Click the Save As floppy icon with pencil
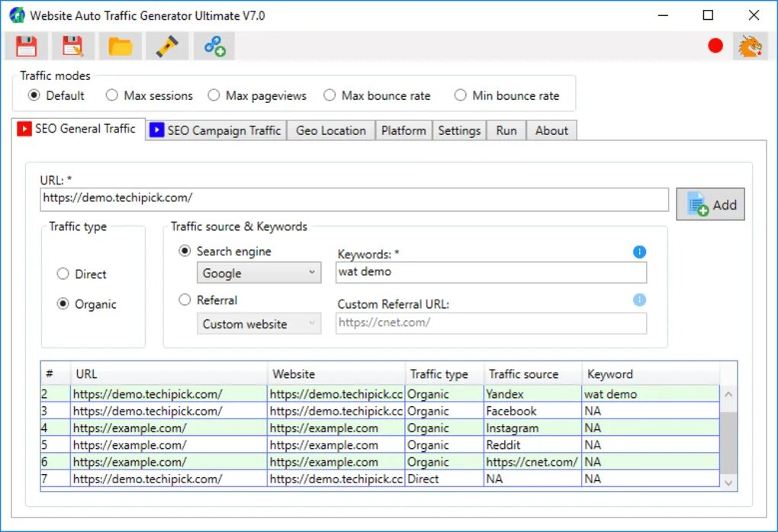The height and width of the screenshot is (532, 778). point(72,46)
